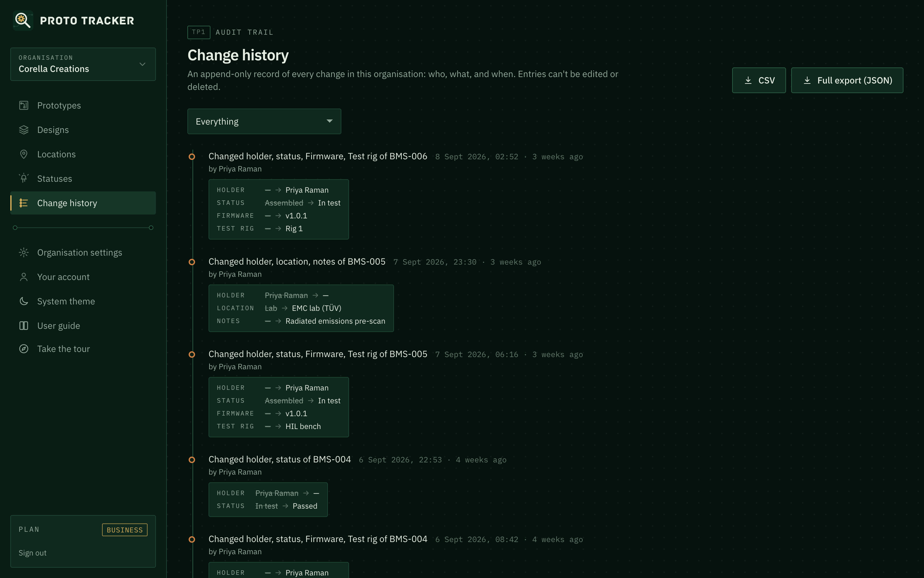Switch System theme setting
Screen dimensions: 924x578
coord(83,301)
